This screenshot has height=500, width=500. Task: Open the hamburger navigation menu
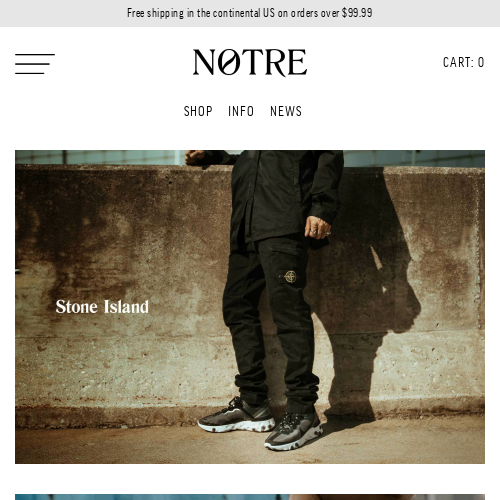tap(35, 64)
